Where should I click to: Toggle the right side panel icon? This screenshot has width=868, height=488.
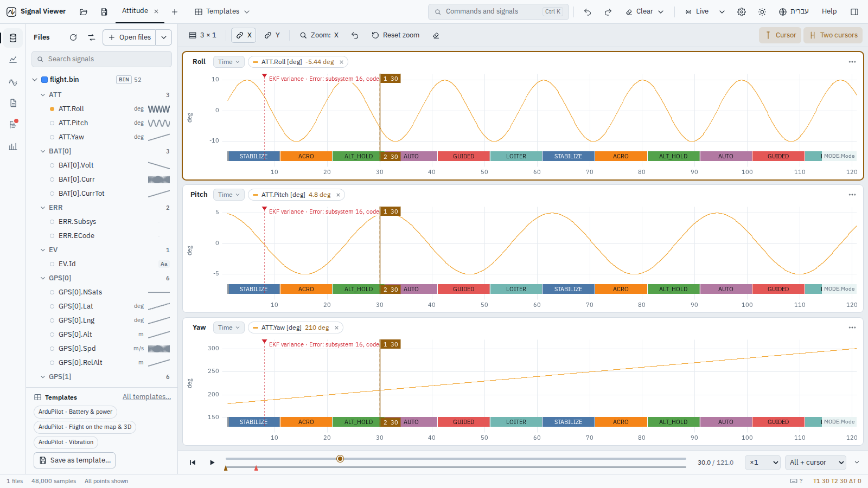click(x=854, y=11)
